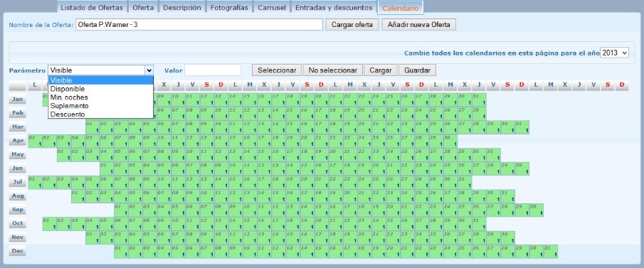
Task: Toggle the day 25 cell in Dec row
Action: point(465,252)
